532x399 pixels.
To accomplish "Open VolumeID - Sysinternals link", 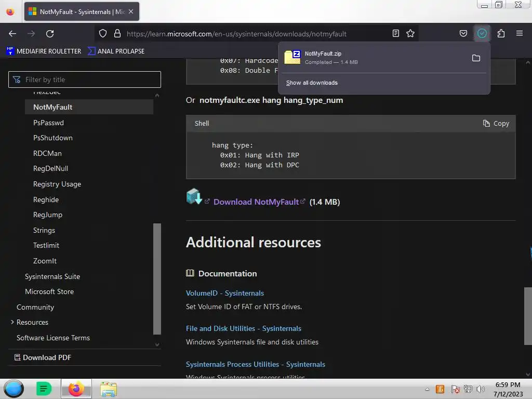I will coord(225,293).
